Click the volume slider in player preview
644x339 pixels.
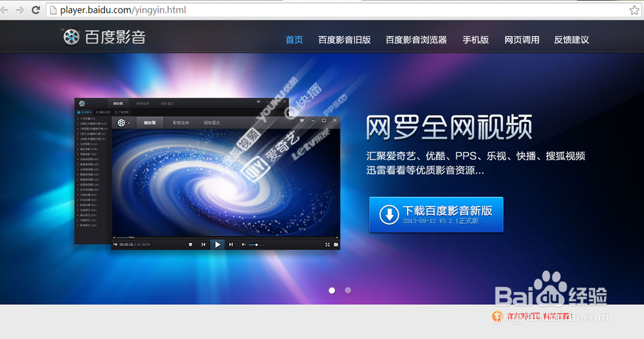pos(257,245)
